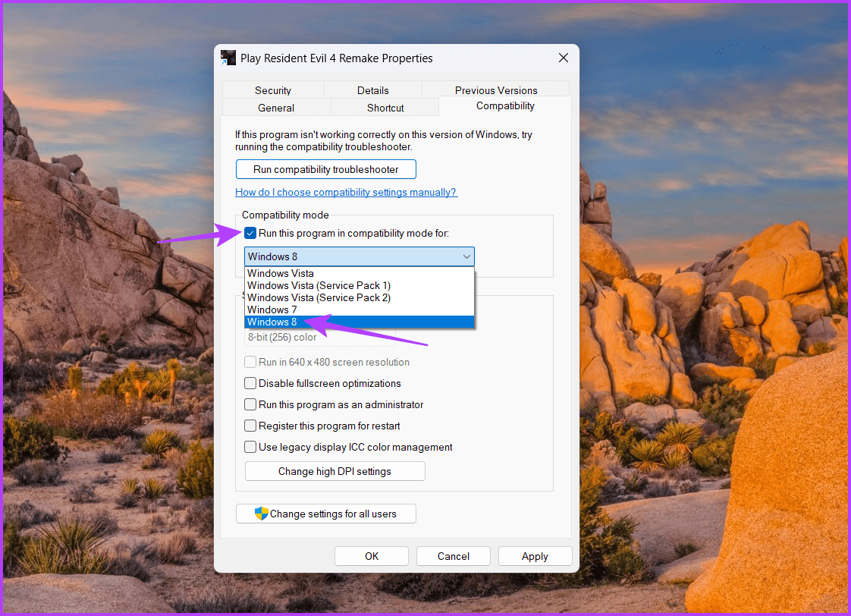This screenshot has height=616, width=851.
Task: Tick Run in 640 x 480 screen resolution
Action: click(x=250, y=362)
